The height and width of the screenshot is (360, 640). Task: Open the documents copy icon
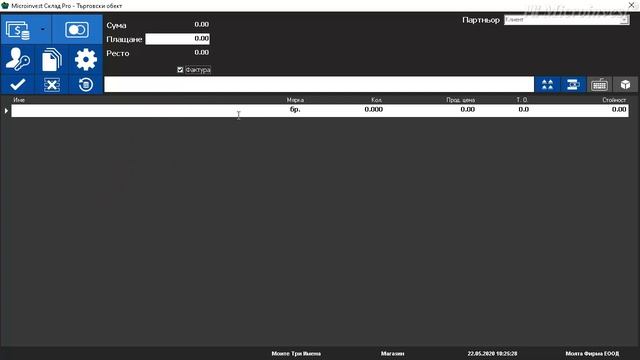(x=51, y=60)
